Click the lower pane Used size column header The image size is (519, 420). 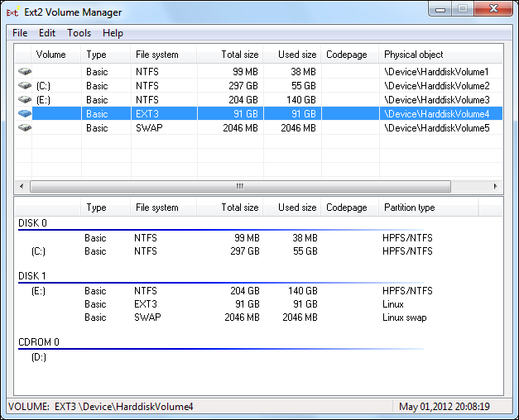pos(292,208)
